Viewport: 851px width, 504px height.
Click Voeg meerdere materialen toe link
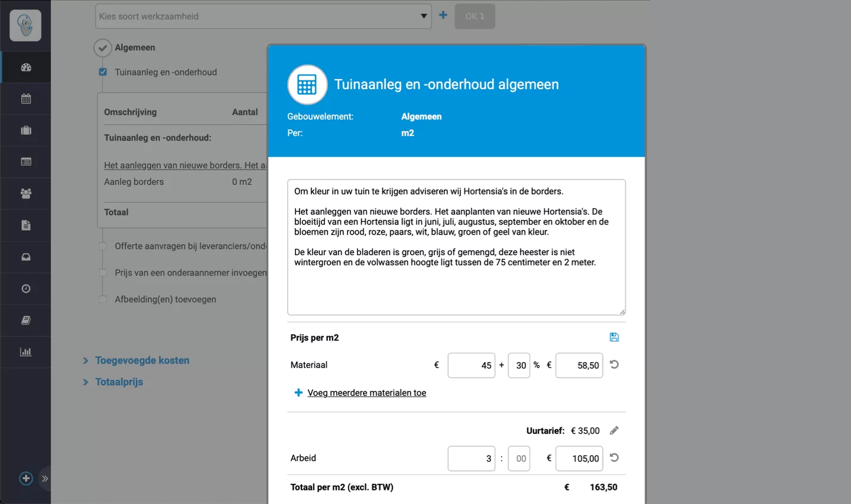(366, 393)
